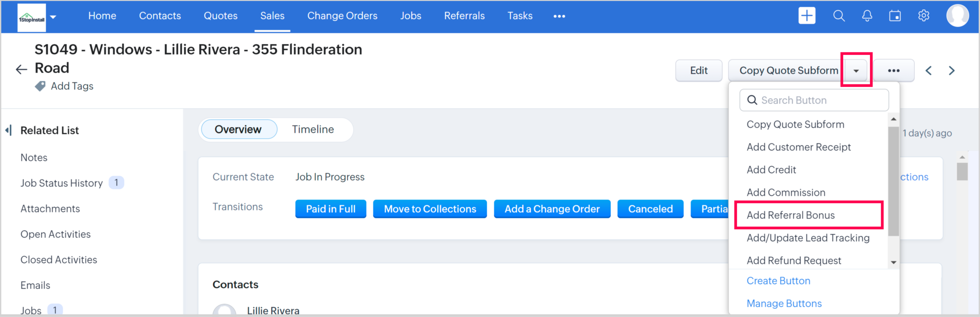The image size is (980, 317).
Task: Expand the Copy Quote Subform dropdown arrow
Action: [x=856, y=71]
